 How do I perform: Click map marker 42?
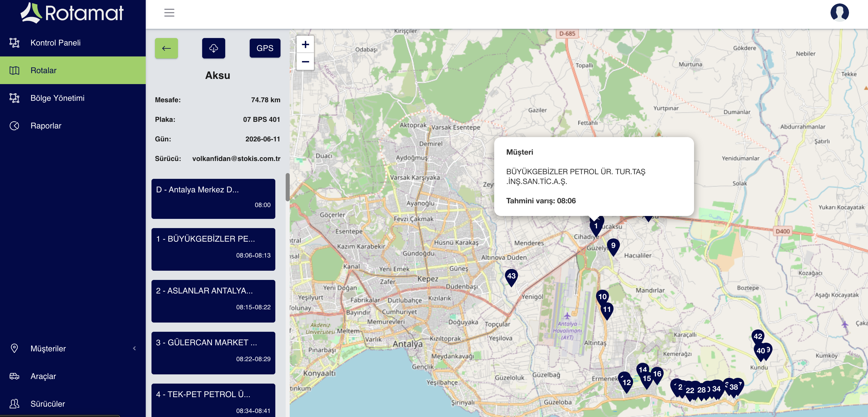[758, 337]
